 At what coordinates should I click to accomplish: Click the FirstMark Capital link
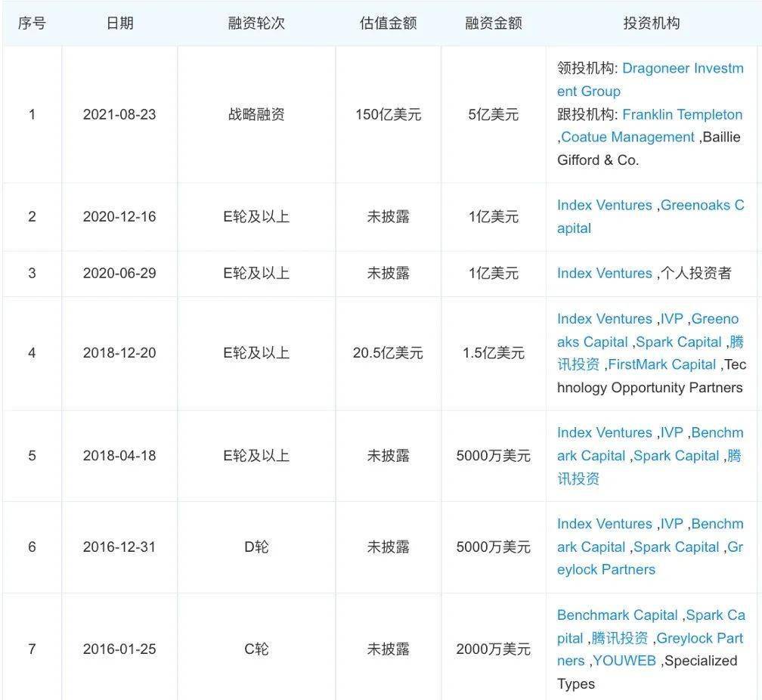[x=662, y=364]
